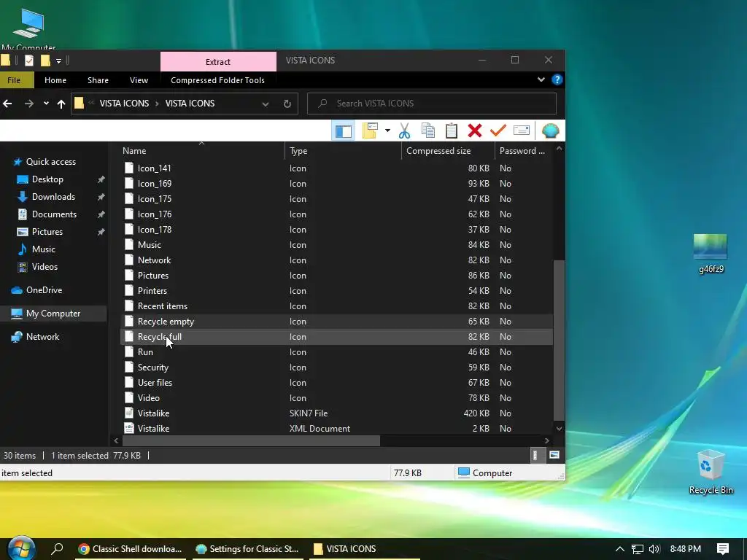Select OneDrive in the navigation pane
The image size is (747, 560).
tap(44, 290)
